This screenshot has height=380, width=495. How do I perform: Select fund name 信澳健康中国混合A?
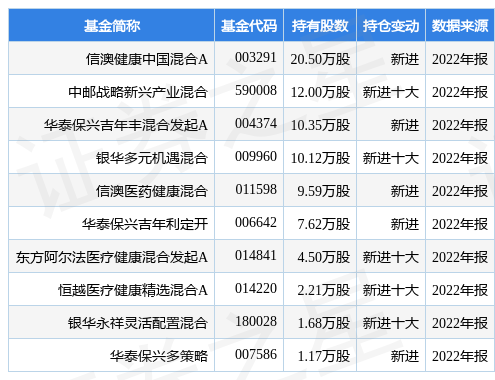point(147,59)
